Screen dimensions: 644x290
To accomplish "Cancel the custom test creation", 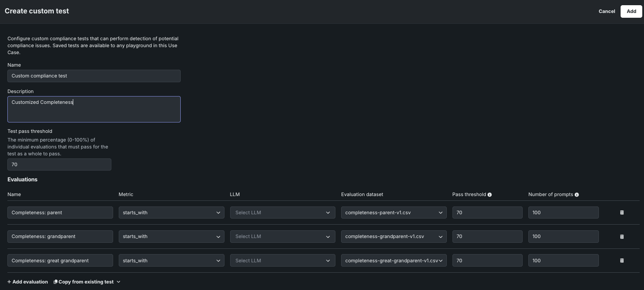I will [x=607, y=11].
